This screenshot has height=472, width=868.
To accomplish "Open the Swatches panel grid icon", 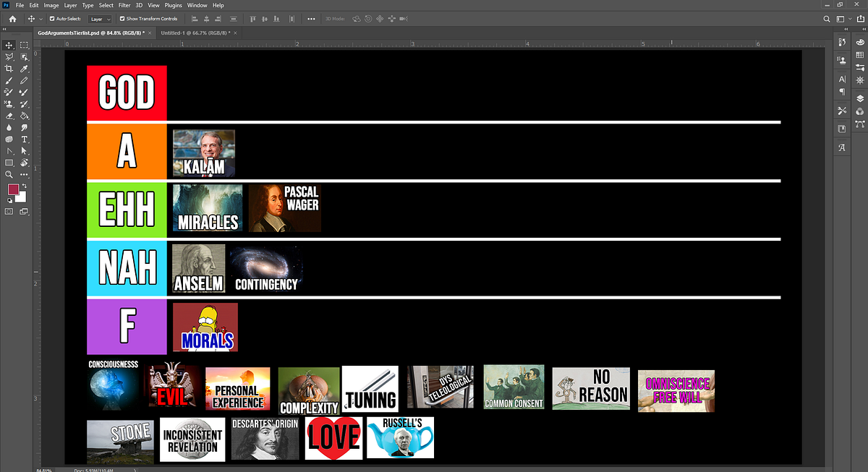I will point(860,55).
